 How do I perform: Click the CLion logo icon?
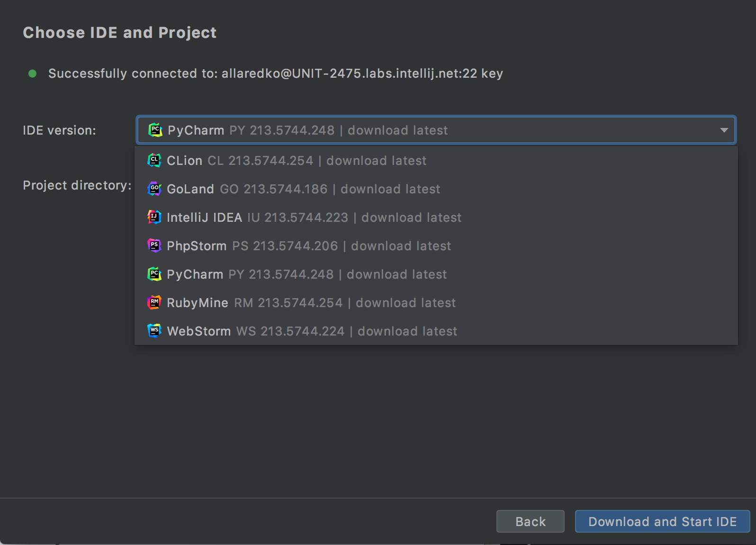154,160
